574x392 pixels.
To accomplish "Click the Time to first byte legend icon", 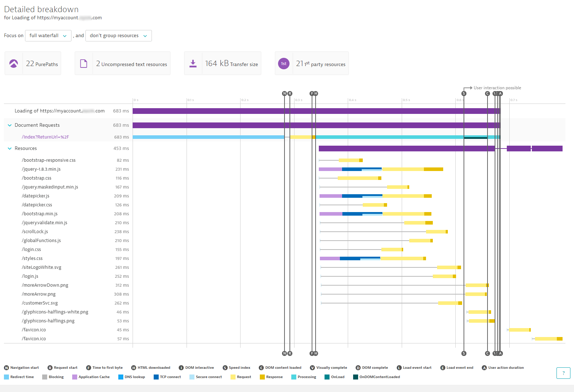I will point(88,367).
